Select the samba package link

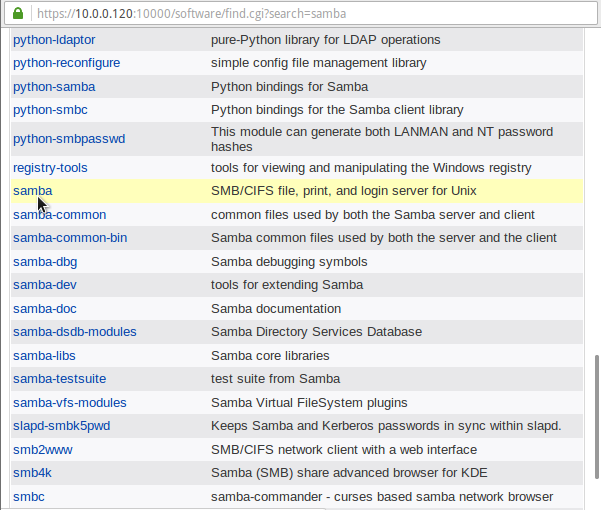(33, 191)
